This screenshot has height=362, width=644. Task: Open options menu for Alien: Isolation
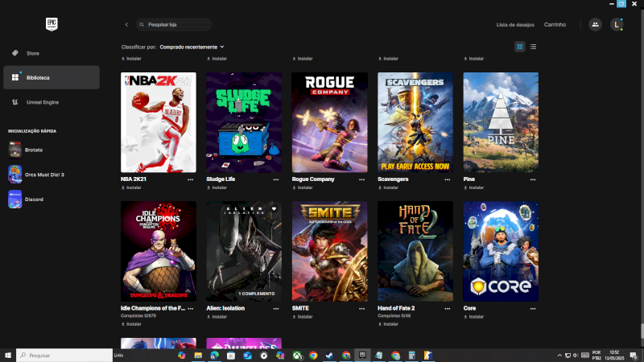276,308
